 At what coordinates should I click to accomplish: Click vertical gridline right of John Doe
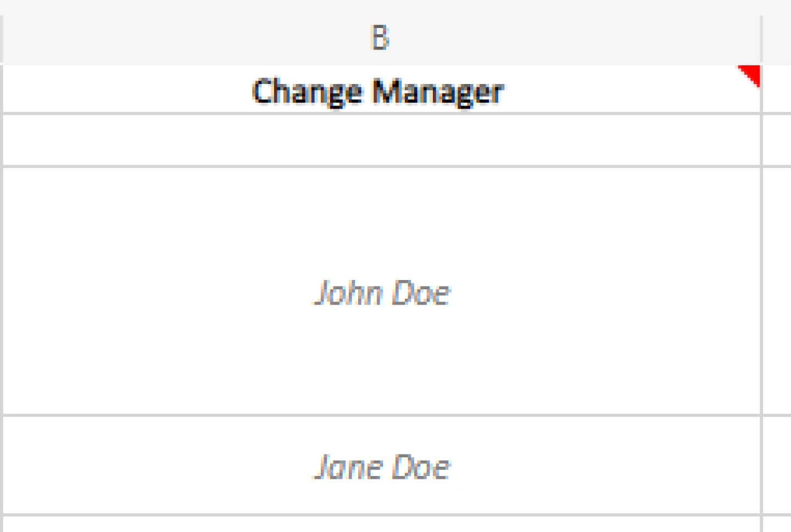pos(761,292)
